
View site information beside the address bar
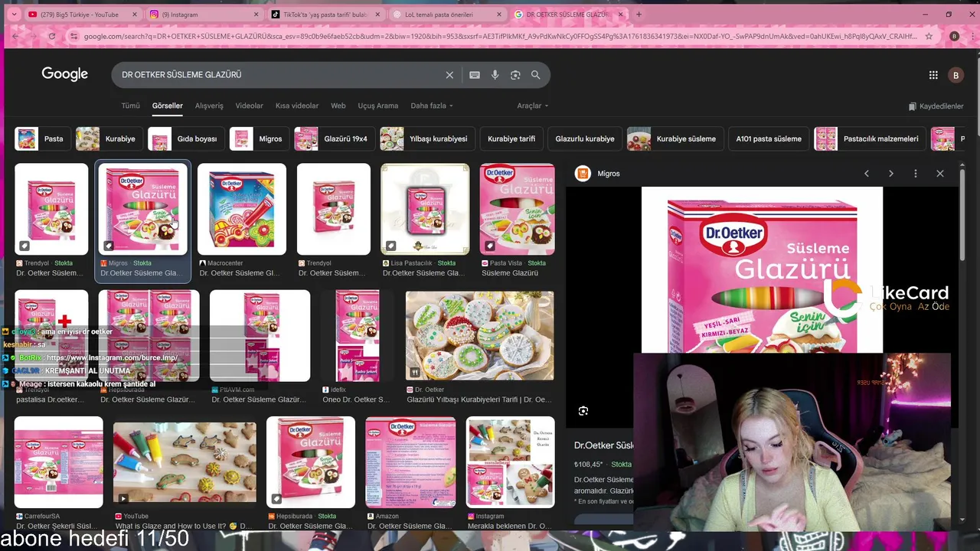[x=73, y=36]
